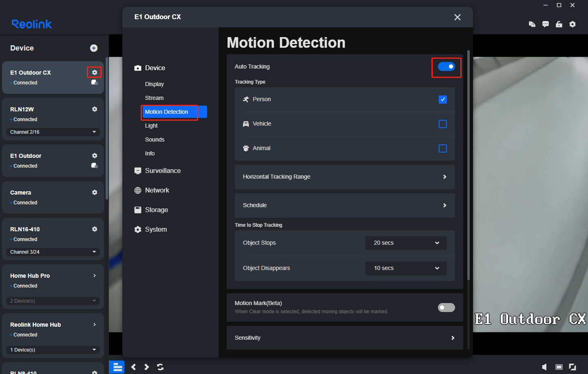Go to previous page arrow in bottom toolbar
588x374 pixels.
point(134,367)
